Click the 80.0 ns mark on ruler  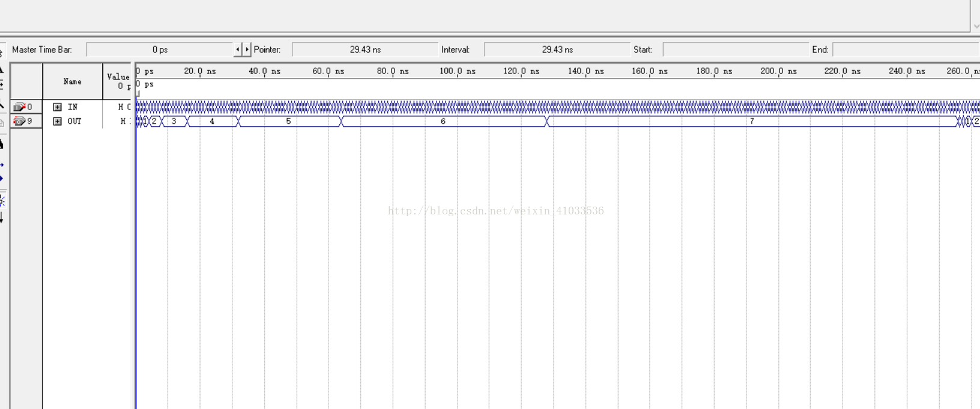click(393, 71)
